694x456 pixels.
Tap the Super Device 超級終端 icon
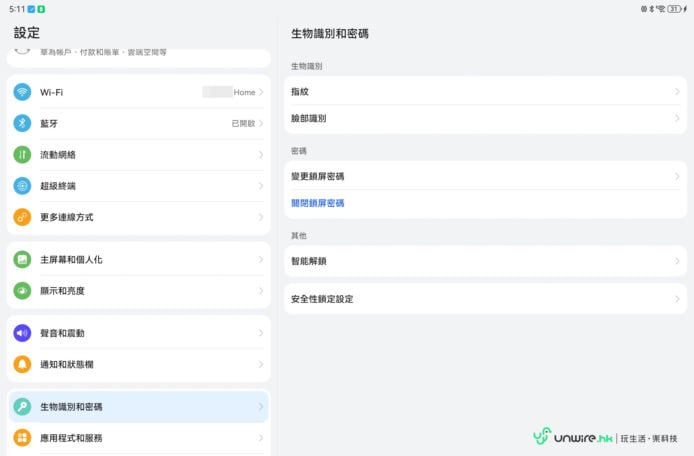pos(22,186)
